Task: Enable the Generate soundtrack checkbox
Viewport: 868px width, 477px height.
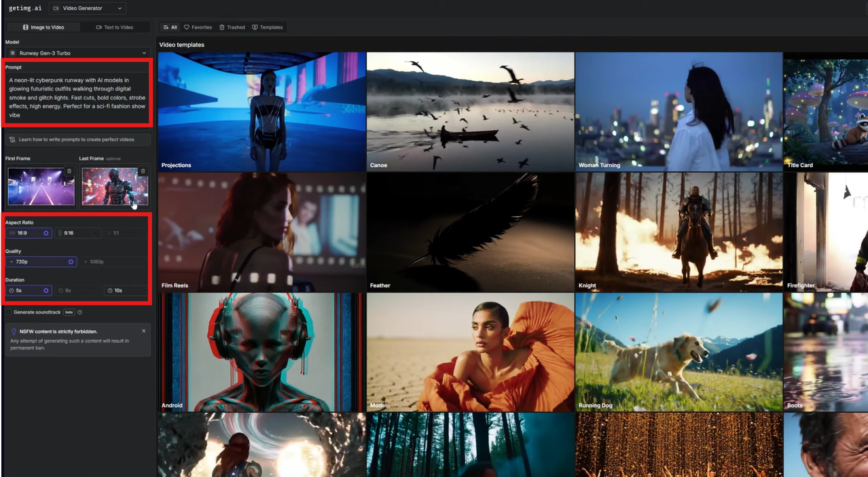Action: coord(9,313)
